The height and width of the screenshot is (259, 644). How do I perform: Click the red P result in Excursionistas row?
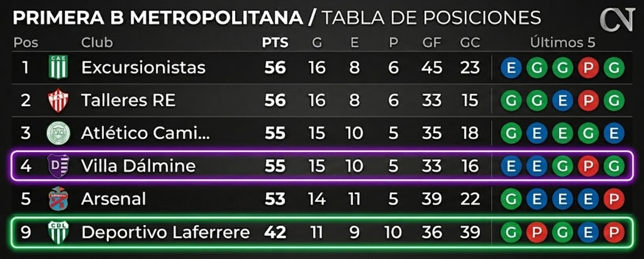pyautogui.click(x=588, y=67)
